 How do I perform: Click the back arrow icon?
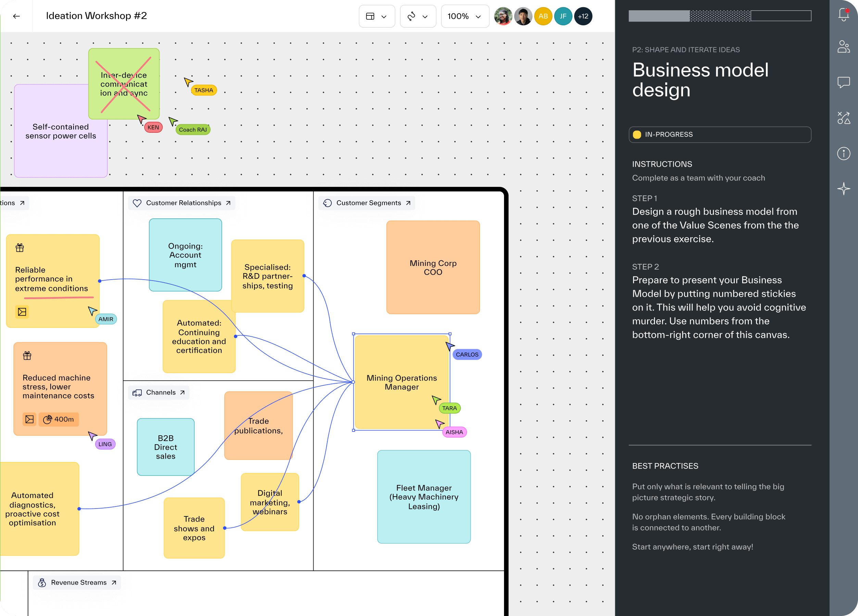16,16
